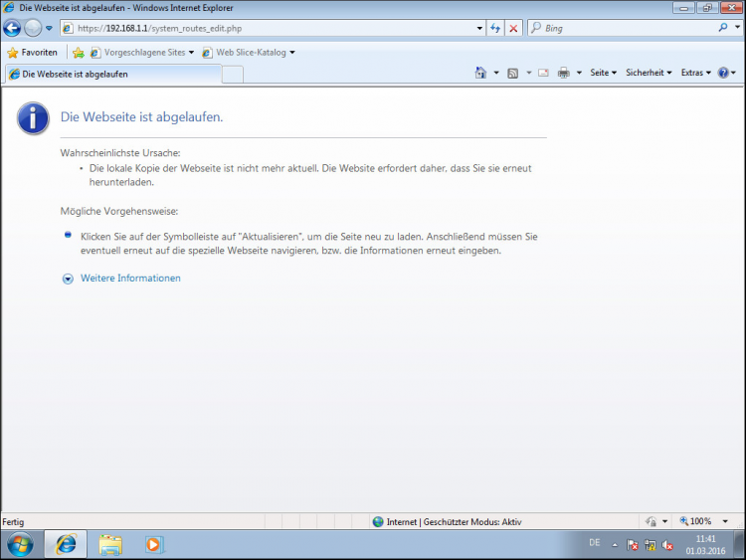Click the browser Back arrow button

point(12,28)
